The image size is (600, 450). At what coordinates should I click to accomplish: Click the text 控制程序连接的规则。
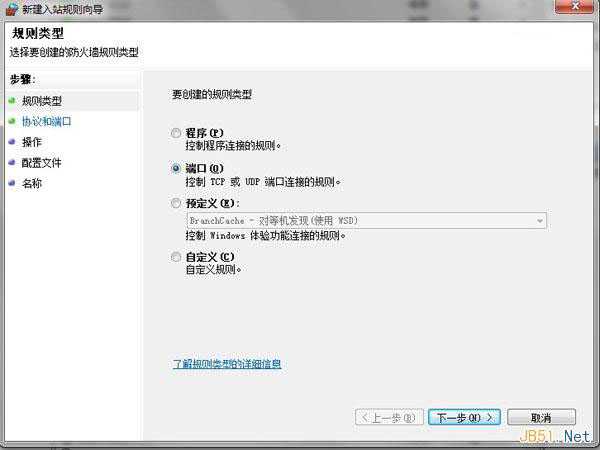(233, 146)
